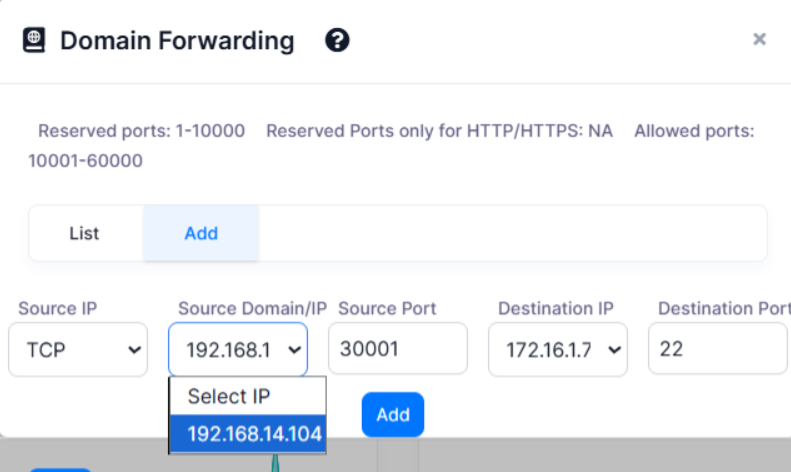The image size is (791, 472).
Task: Choose the "Select IP" placeholder option
Action: [x=229, y=396]
